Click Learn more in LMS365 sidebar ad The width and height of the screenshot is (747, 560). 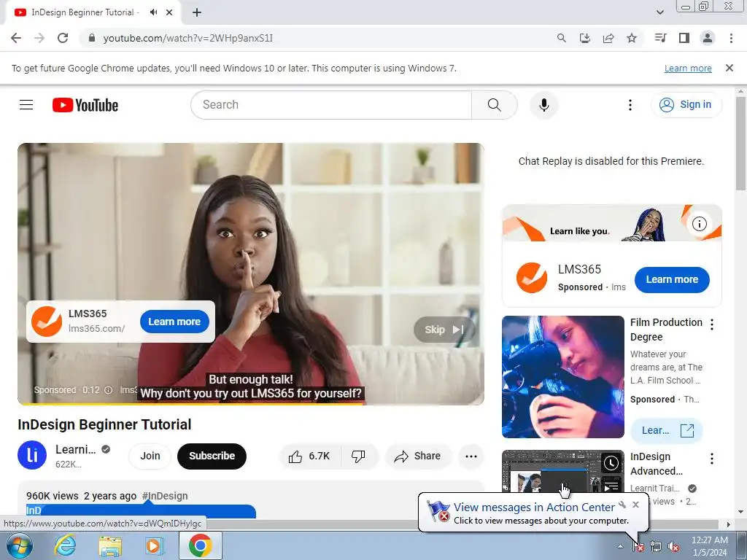pos(672,279)
